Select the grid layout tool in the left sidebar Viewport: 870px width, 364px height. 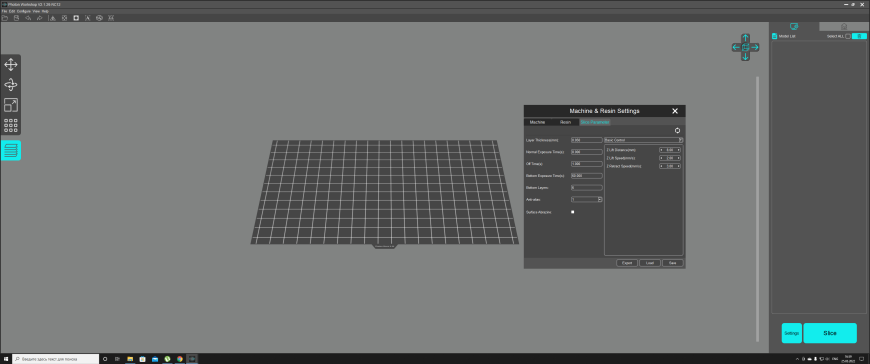[x=11, y=125]
